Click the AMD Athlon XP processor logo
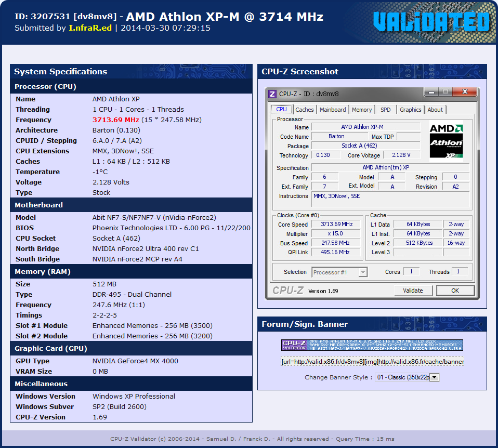 point(446,141)
